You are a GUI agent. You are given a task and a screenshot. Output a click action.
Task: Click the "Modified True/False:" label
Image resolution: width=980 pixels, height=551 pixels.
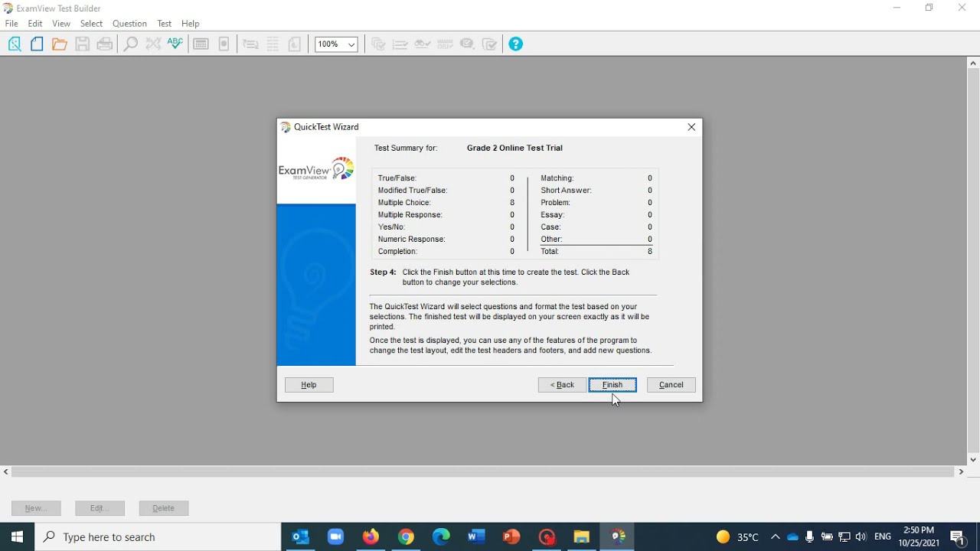pos(413,191)
